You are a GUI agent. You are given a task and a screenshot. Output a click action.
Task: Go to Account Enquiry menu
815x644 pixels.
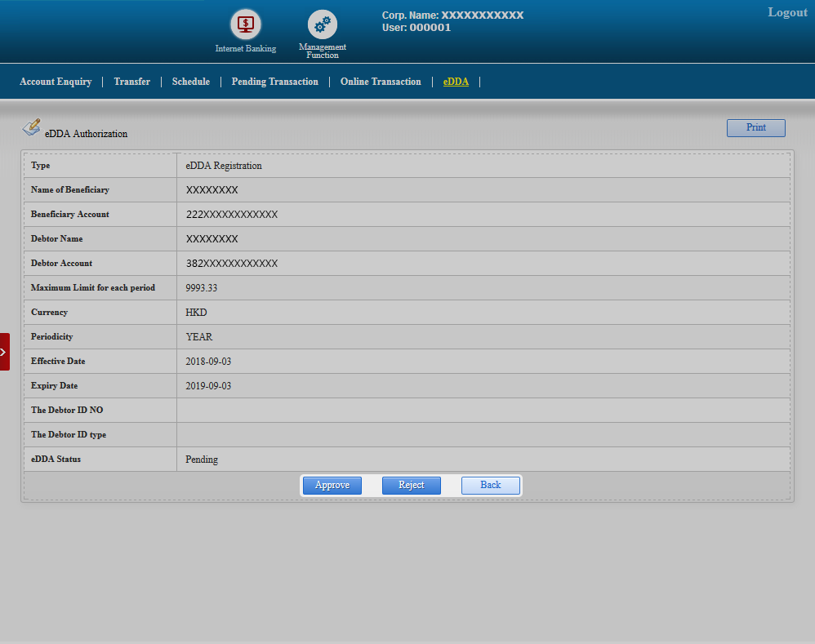pyautogui.click(x=56, y=82)
